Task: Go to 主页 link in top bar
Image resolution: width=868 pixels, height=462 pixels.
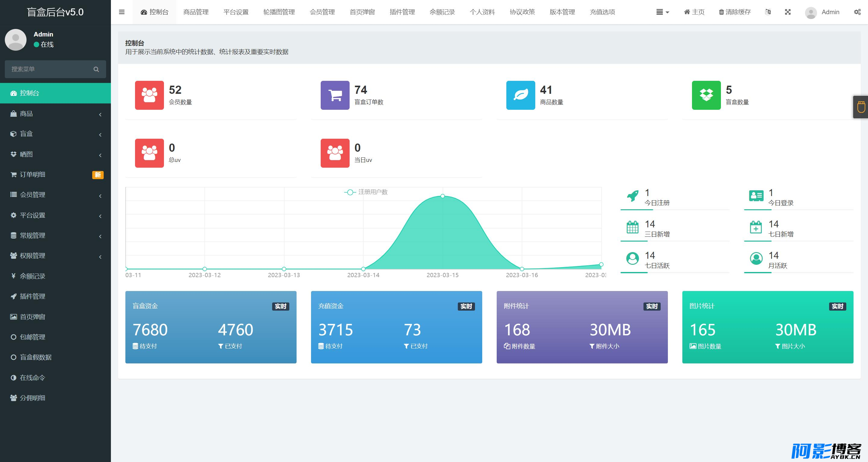Action: (694, 12)
